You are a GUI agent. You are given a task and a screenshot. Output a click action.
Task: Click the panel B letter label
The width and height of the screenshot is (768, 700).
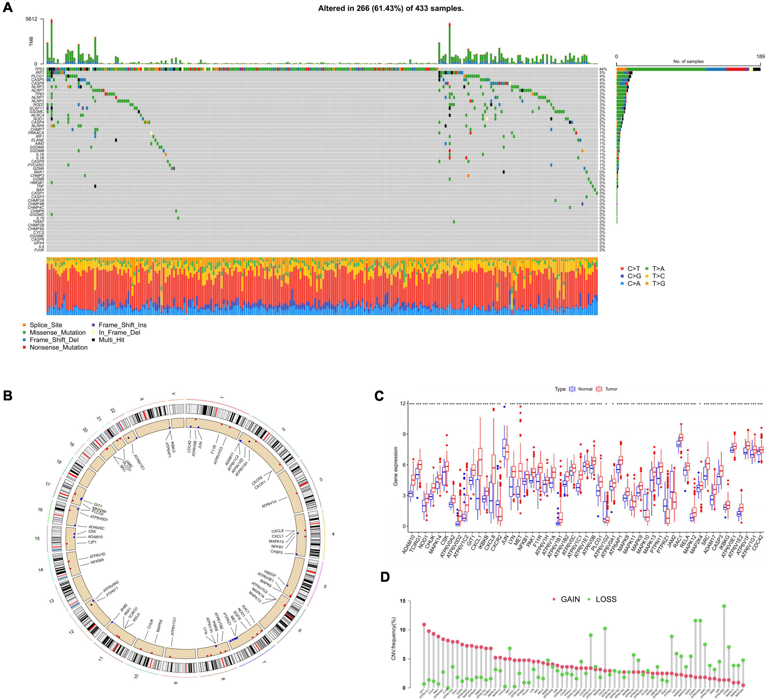tap(8, 396)
